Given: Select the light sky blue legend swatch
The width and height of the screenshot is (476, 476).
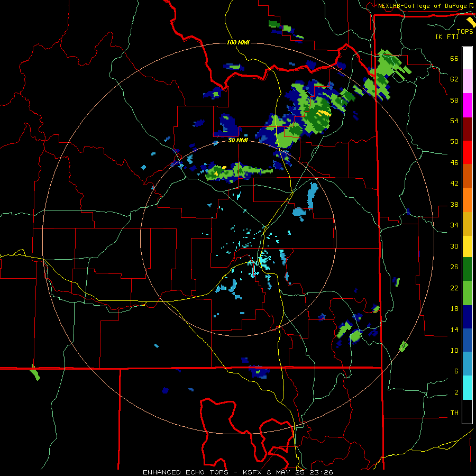Looking at the screenshot, I should click(467, 364).
